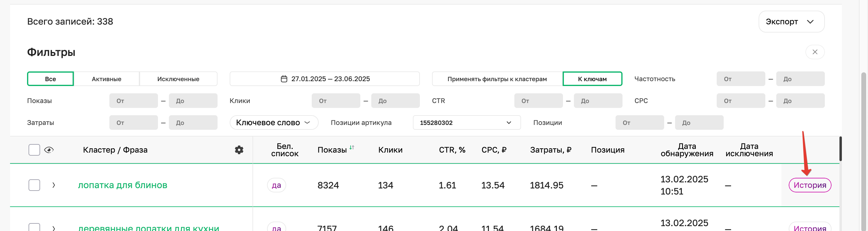This screenshot has width=868, height=231.
Task: Click the Кластер / Фраза header
Action: point(115,150)
